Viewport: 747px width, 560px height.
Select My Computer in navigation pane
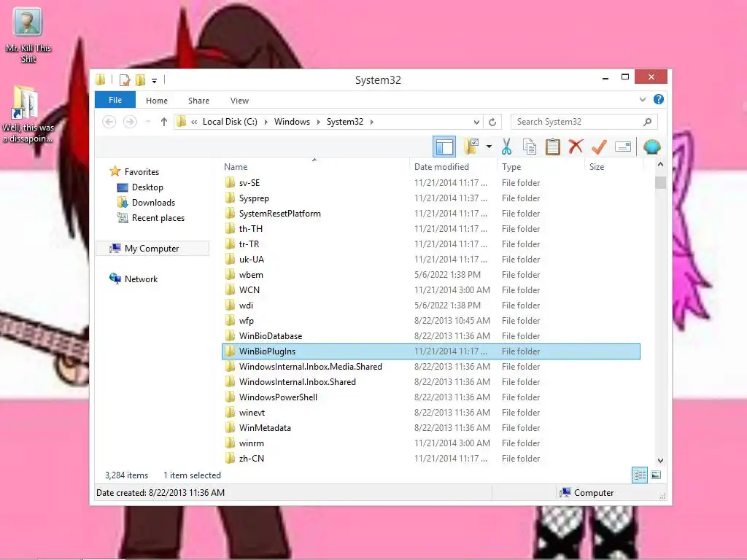pyautogui.click(x=152, y=248)
